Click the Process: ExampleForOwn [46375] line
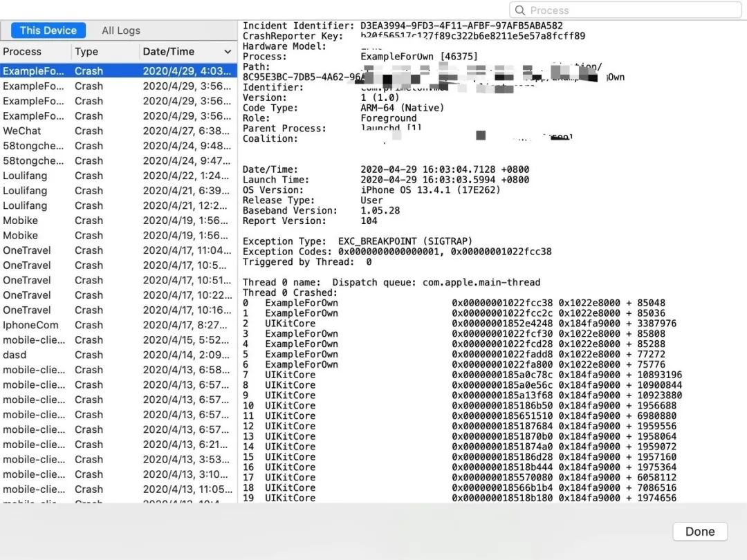Screen dimensions: 747x560 [x=360, y=57]
